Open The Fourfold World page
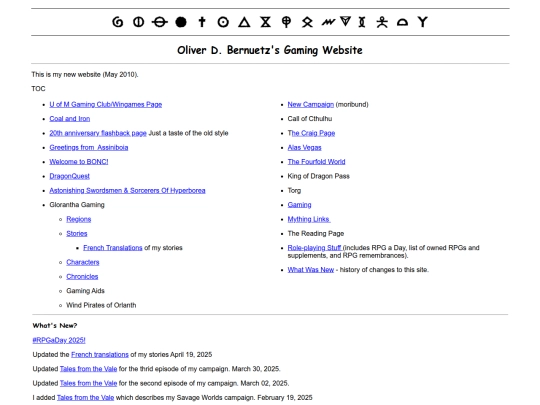540x405 pixels. click(x=316, y=162)
